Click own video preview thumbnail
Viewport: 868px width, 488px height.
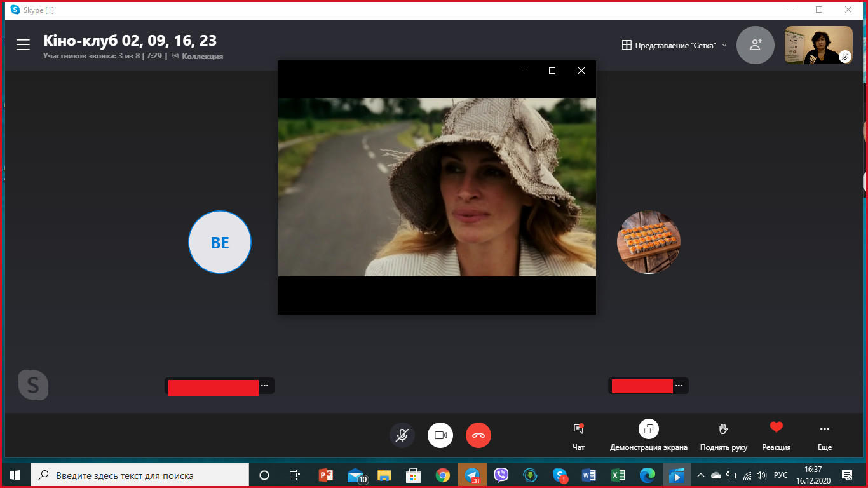[x=818, y=45]
